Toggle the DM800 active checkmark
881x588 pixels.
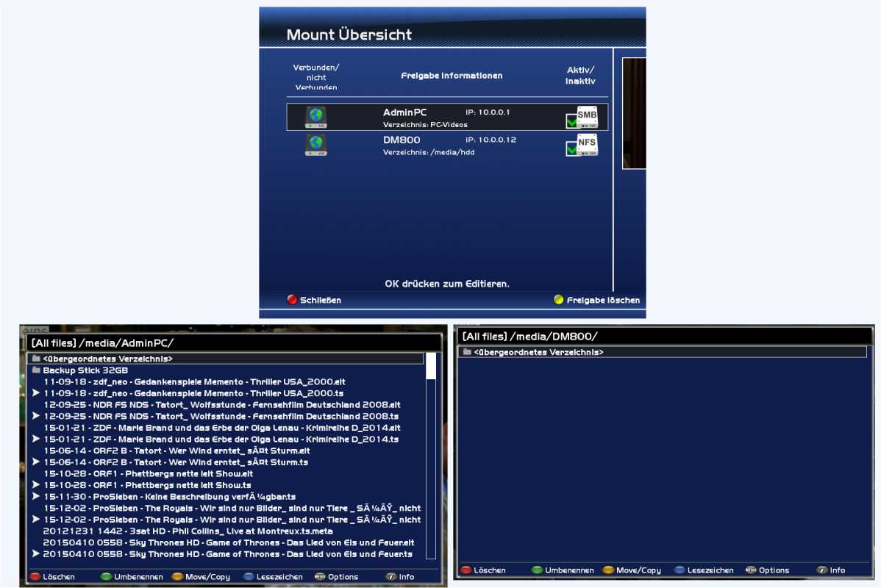[x=571, y=148]
